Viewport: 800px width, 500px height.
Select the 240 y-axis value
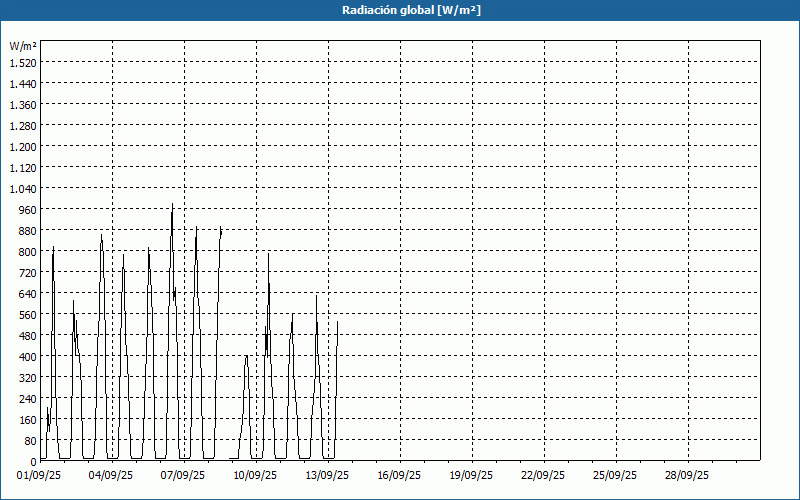point(28,398)
